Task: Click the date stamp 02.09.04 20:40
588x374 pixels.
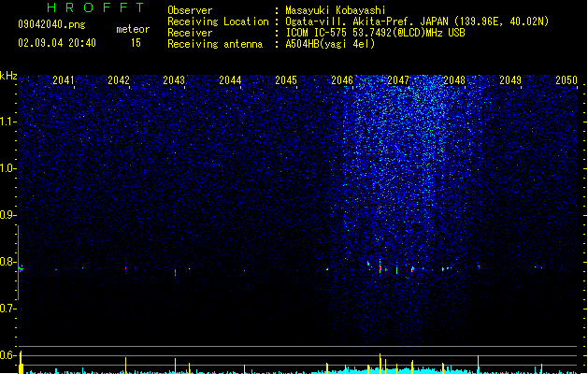Action: click(57, 43)
